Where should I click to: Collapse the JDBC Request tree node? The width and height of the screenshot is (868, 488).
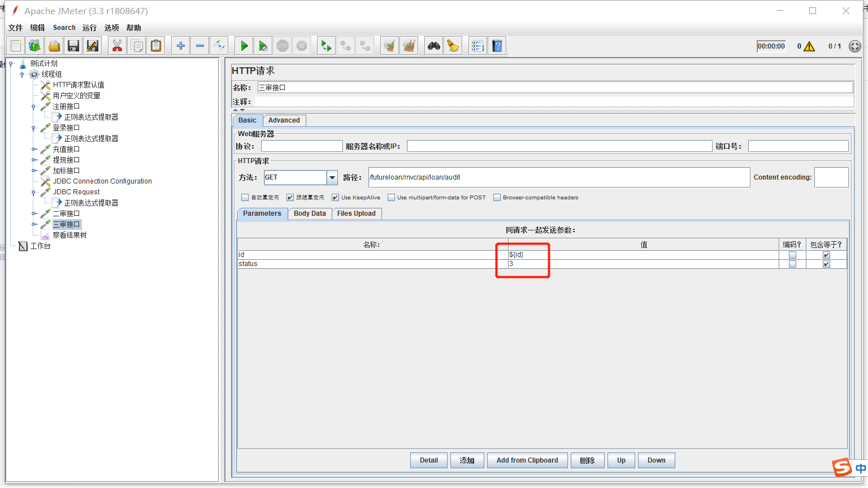click(33, 193)
